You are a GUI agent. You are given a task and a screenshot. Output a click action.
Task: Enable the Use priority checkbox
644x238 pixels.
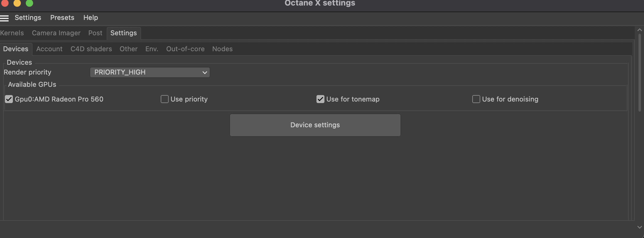[x=165, y=99]
